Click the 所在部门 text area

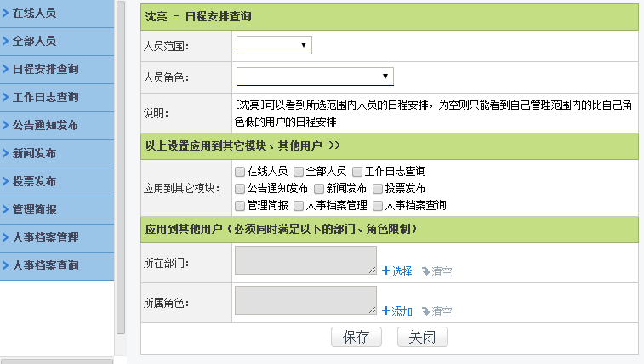coord(305,260)
